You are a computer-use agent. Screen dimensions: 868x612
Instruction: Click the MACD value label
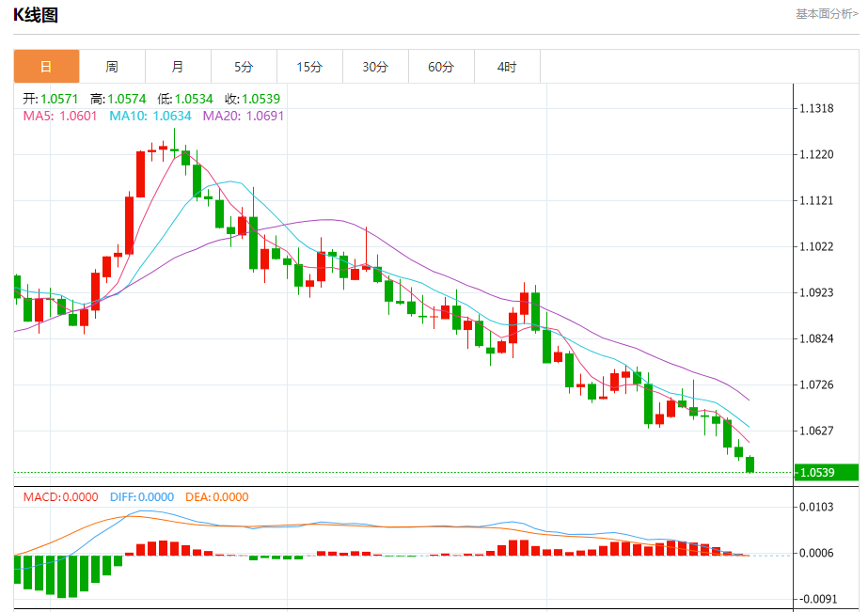click(x=60, y=497)
